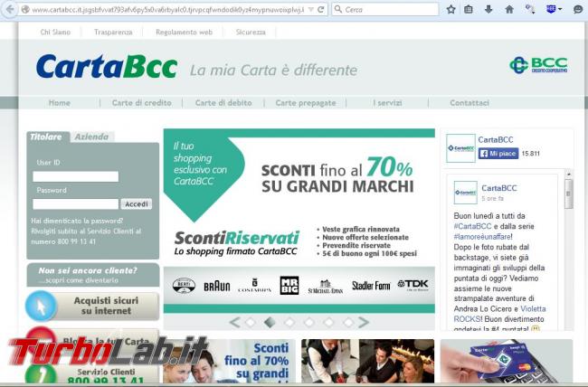The width and height of the screenshot is (588, 387).
Task: Click the Berti brand oval logo
Action: tap(184, 286)
